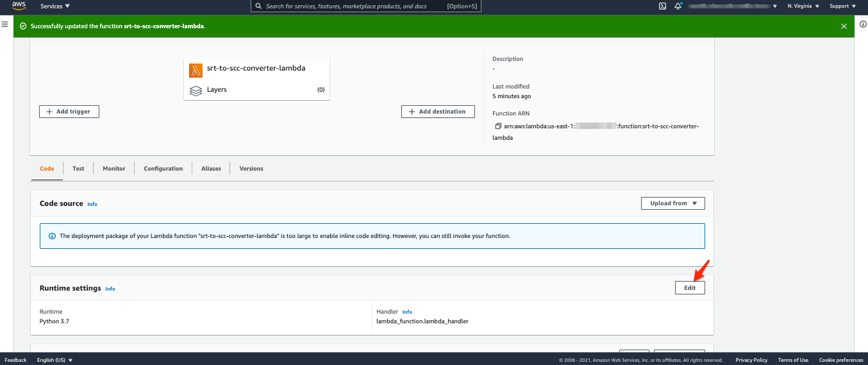Open the English (US) language dropdown
The image size is (868, 365).
click(54, 360)
